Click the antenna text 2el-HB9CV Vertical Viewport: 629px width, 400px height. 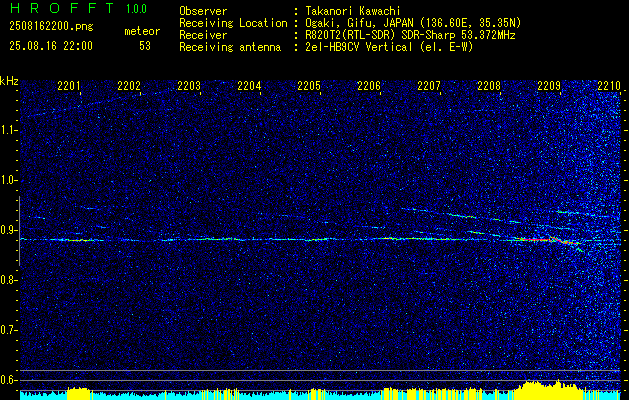point(359,47)
